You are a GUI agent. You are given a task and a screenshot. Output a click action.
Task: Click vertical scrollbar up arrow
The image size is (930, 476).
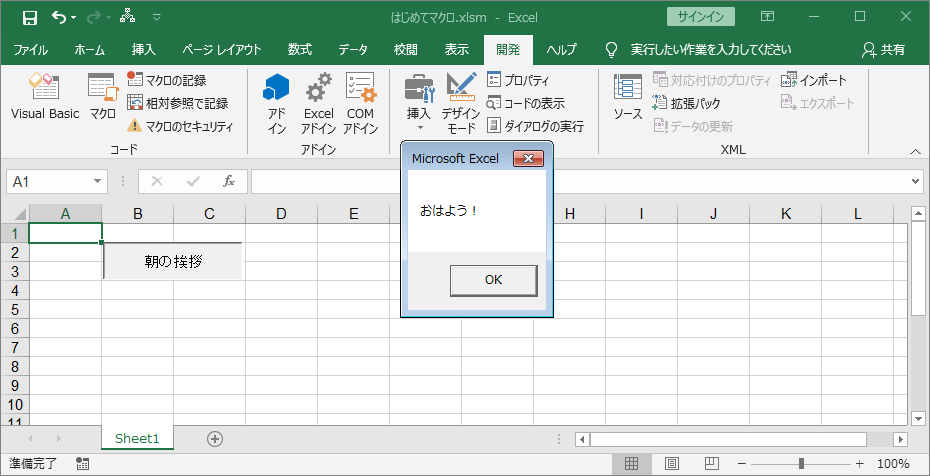(918, 213)
